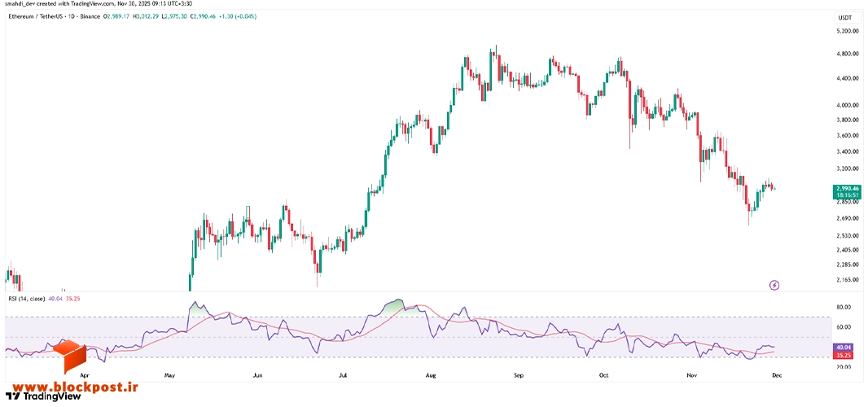Viewport: 868px width, 407px height.
Task: Click the Jun label on the time axis
Action: (x=256, y=375)
